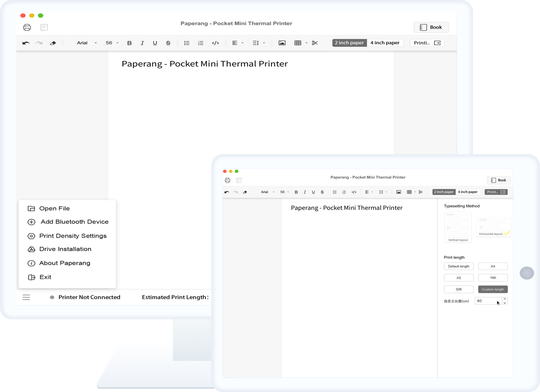Screen dimensions: 540x392
Task: Select the Vertical layout typesetting option
Action: click(457, 227)
